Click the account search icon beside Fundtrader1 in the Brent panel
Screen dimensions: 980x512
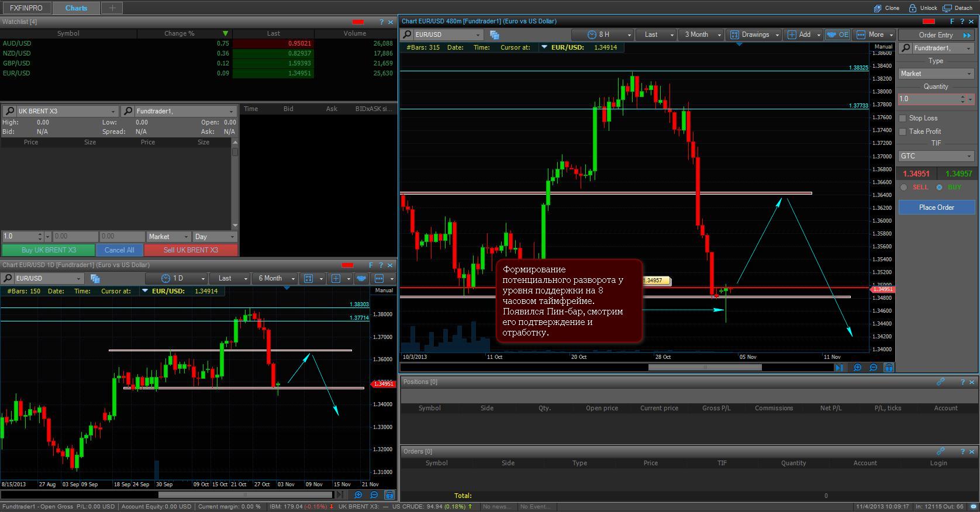coord(128,111)
